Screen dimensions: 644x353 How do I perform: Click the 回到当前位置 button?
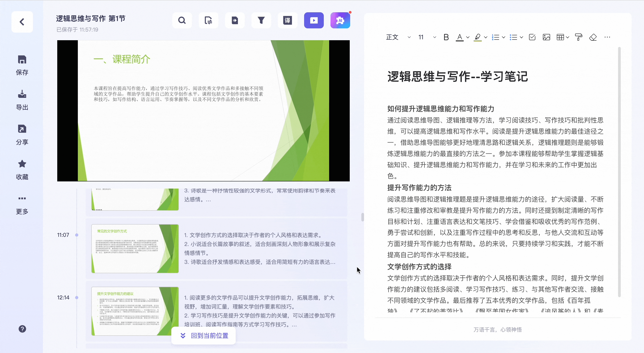coord(203,336)
